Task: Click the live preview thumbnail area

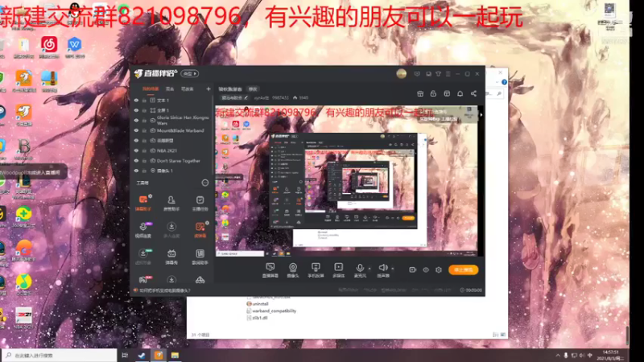Action: pyautogui.click(x=346, y=182)
